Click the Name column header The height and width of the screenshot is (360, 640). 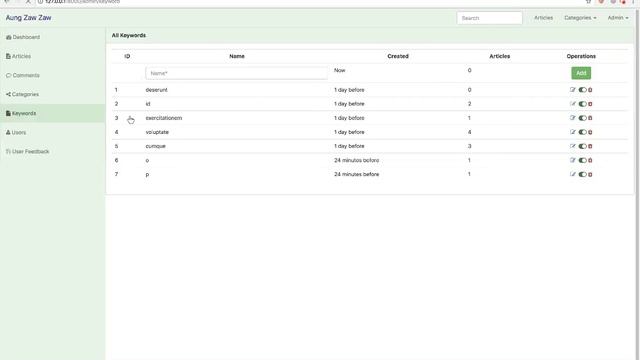click(x=237, y=56)
